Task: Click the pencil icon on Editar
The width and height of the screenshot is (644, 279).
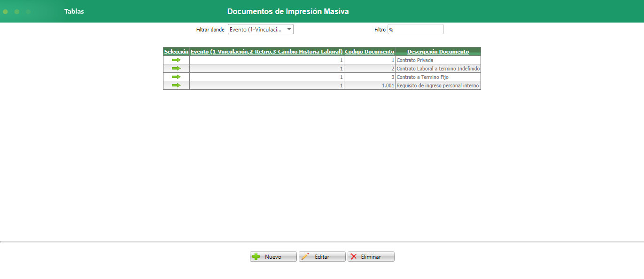Action: point(308,256)
